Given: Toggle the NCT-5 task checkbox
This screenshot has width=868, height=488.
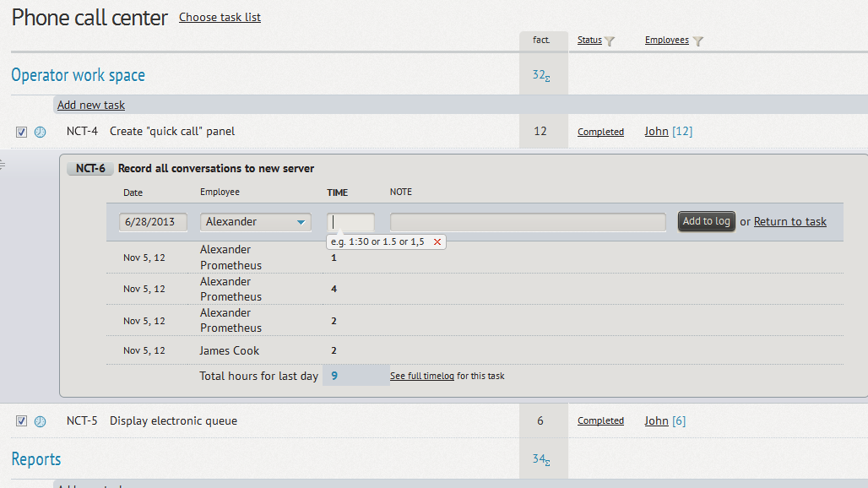Looking at the screenshot, I should (x=22, y=421).
